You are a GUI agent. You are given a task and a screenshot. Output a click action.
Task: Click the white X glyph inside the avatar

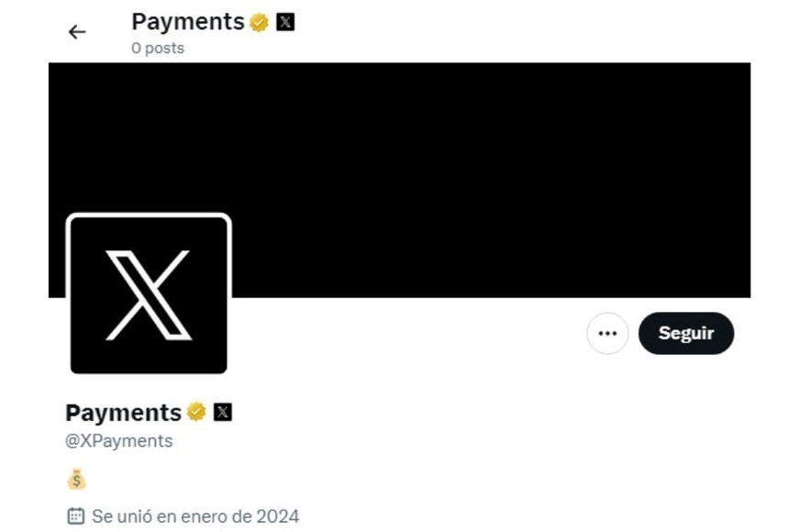tap(149, 295)
